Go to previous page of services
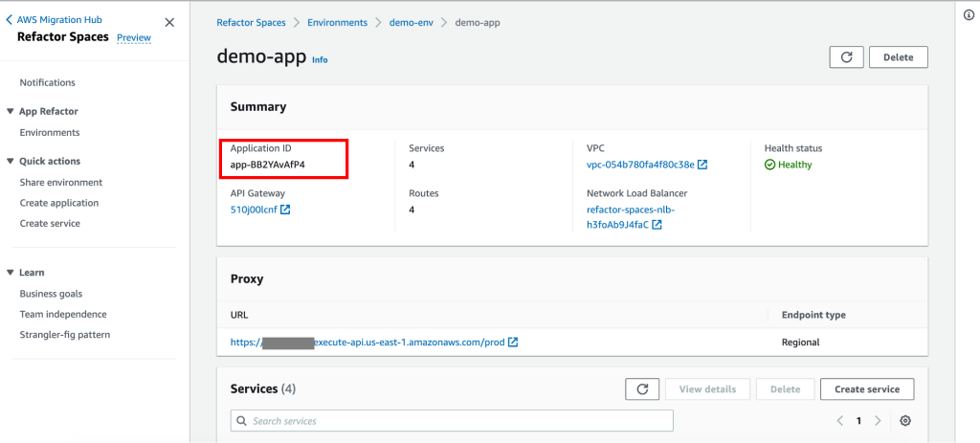The height and width of the screenshot is (443, 980). 840,421
